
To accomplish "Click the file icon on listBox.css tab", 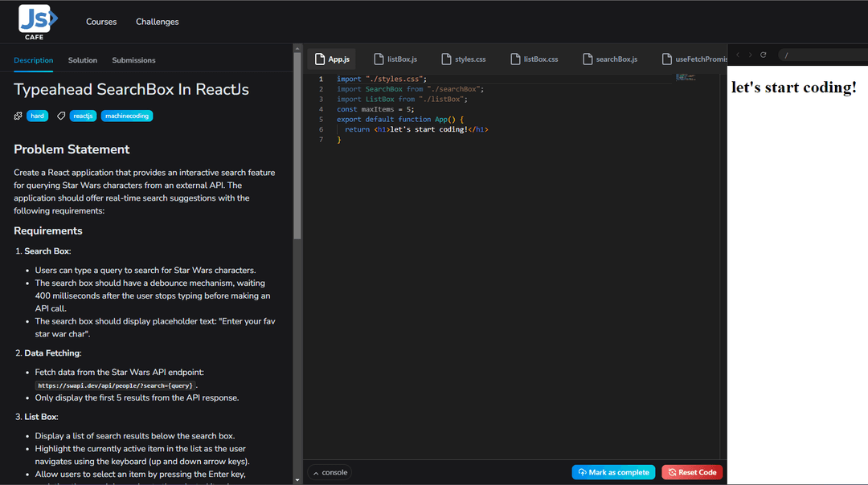I will pyautogui.click(x=515, y=59).
